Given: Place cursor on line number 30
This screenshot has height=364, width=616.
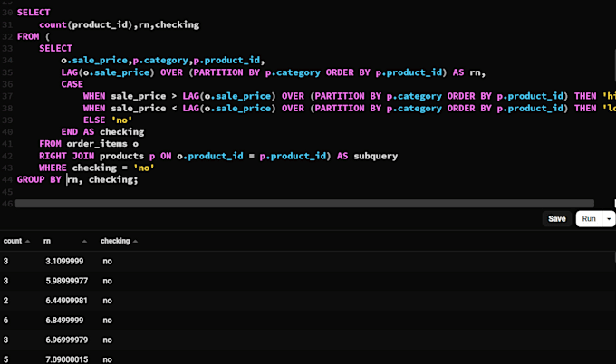Looking at the screenshot, I should (x=7, y=13).
